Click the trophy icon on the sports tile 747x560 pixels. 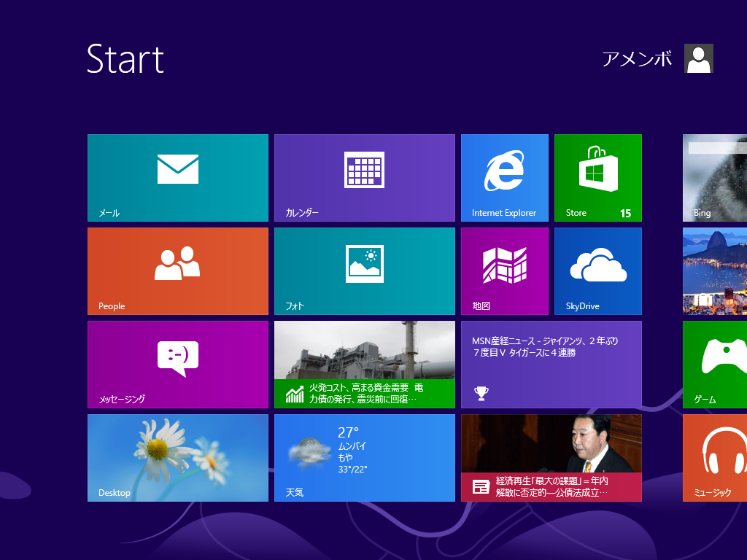(x=481, y=393)
